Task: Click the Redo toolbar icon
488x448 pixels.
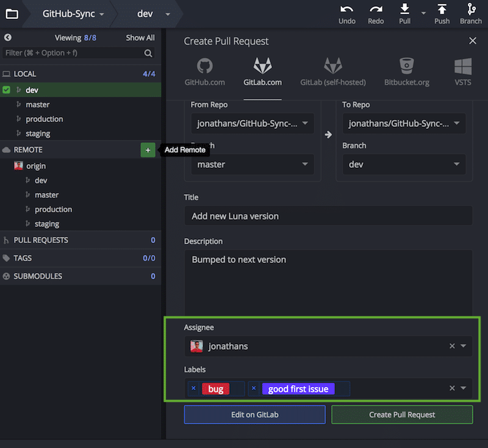Action: (x=376, y=14)
